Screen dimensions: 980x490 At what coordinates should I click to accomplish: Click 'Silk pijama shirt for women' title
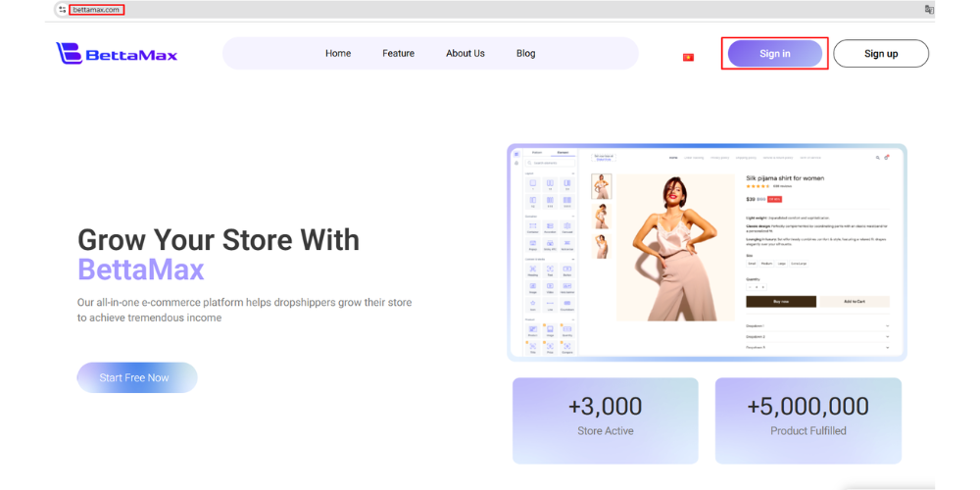[785, 178]
